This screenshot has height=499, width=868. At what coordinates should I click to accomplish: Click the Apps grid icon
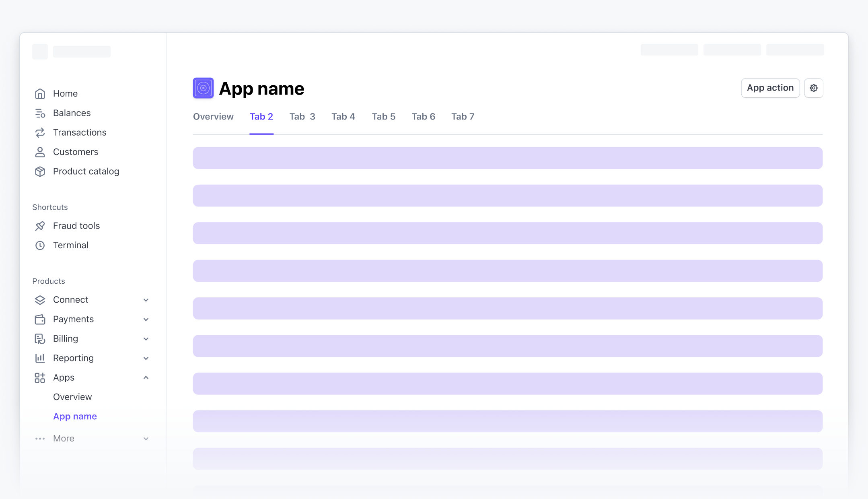(x=40, y=377)
